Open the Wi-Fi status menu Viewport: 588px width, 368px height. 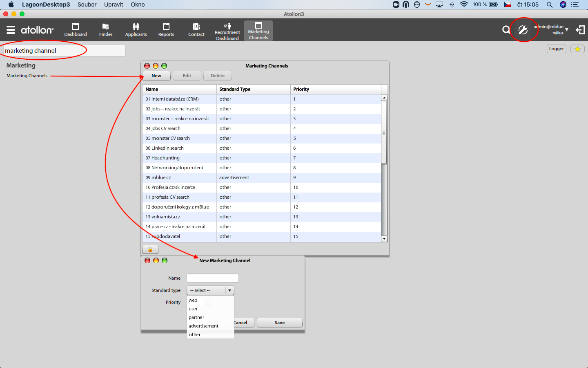tap(464, 4)
